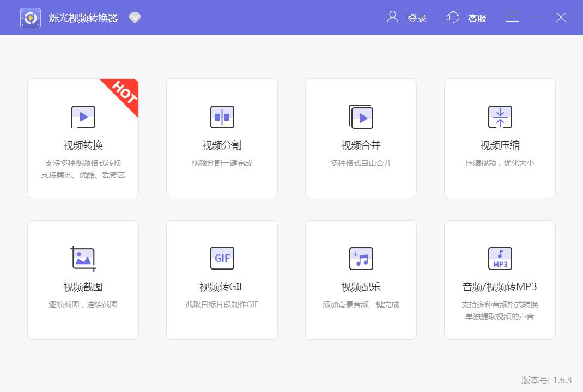
Task: Click the 音频/视频转MP3 card title
Action: (x=500, y=287)
